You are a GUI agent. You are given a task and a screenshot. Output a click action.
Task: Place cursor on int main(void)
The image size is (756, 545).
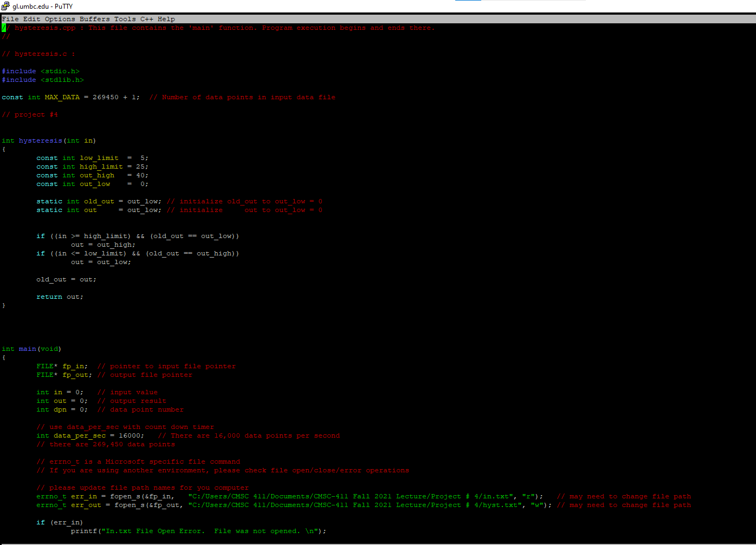coord(27,348)
